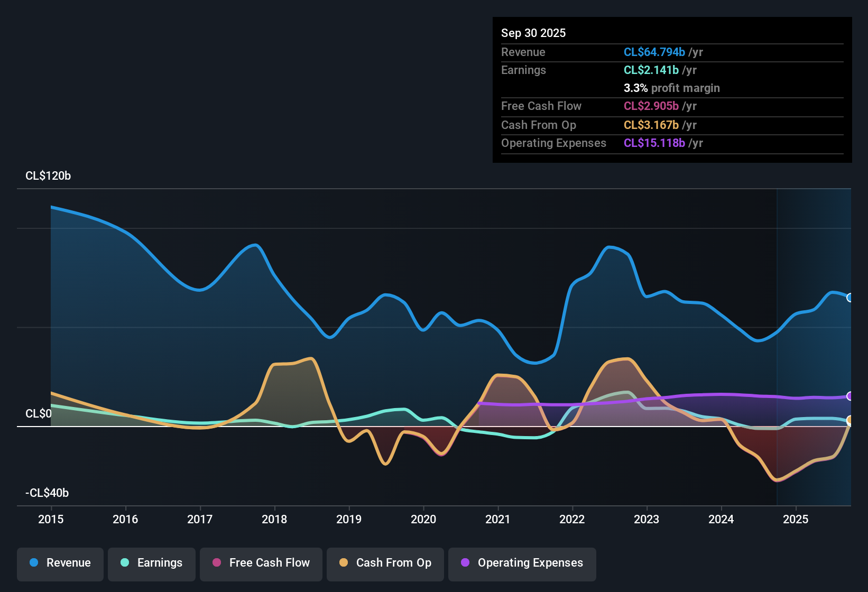Screen dimensions: 868x592
Task: Select the 2025 year label on x-axis
Action: 796,520
